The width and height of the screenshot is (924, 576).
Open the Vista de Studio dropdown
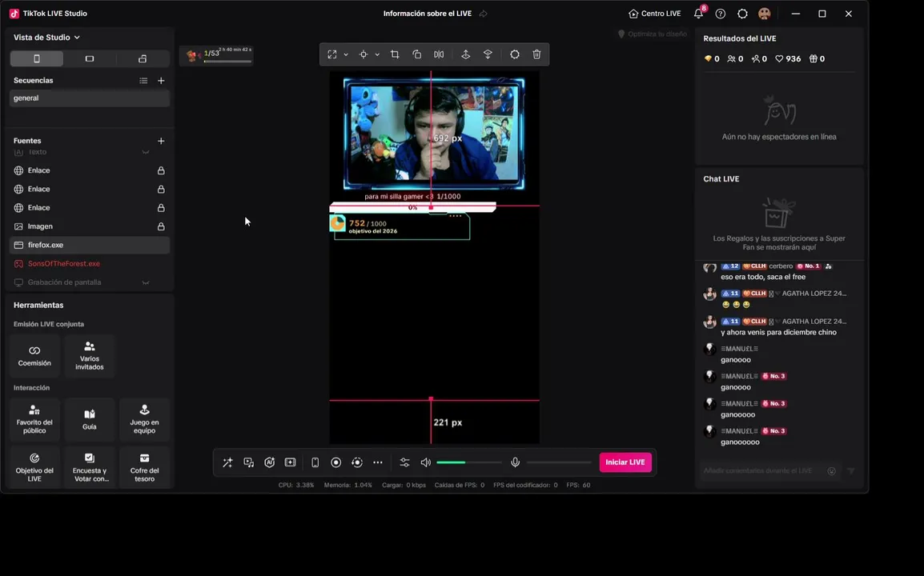pos(46,37)
